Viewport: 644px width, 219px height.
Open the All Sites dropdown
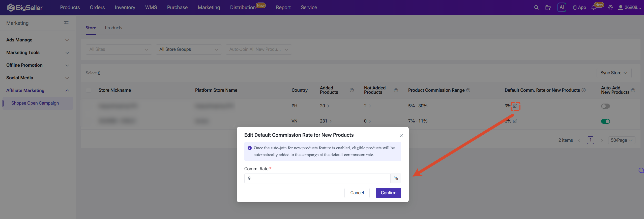pos(119,50)
